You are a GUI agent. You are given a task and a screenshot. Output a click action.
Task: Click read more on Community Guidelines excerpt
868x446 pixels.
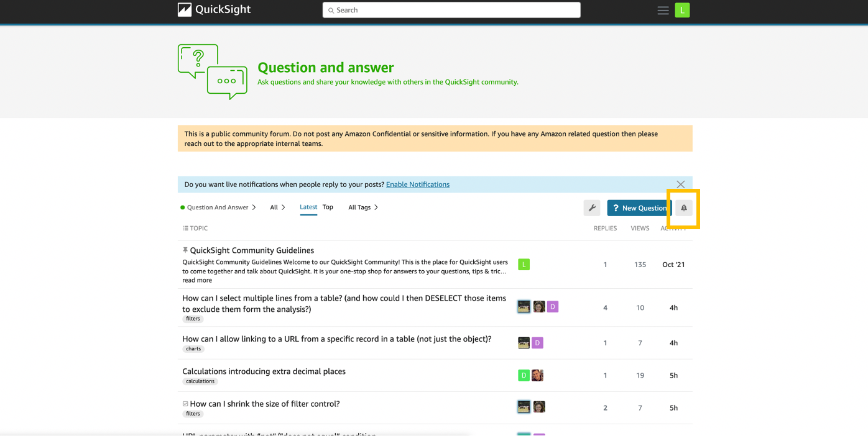click(197, 280)
